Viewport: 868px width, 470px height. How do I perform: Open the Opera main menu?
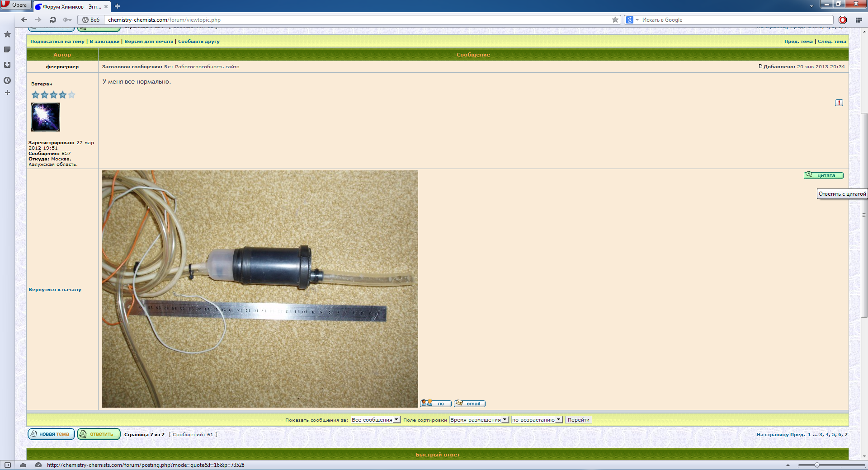coord(15,5)
